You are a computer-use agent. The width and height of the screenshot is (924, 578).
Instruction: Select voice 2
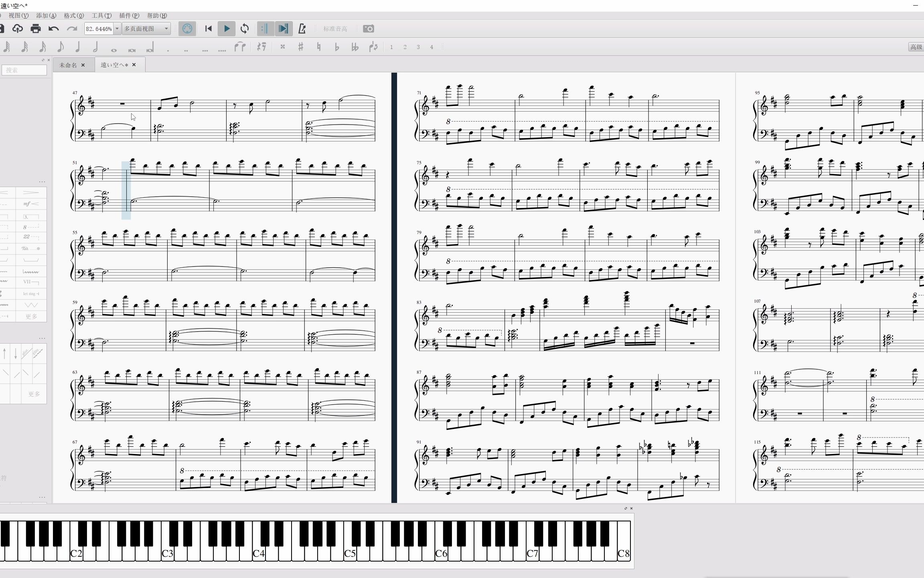405,47
